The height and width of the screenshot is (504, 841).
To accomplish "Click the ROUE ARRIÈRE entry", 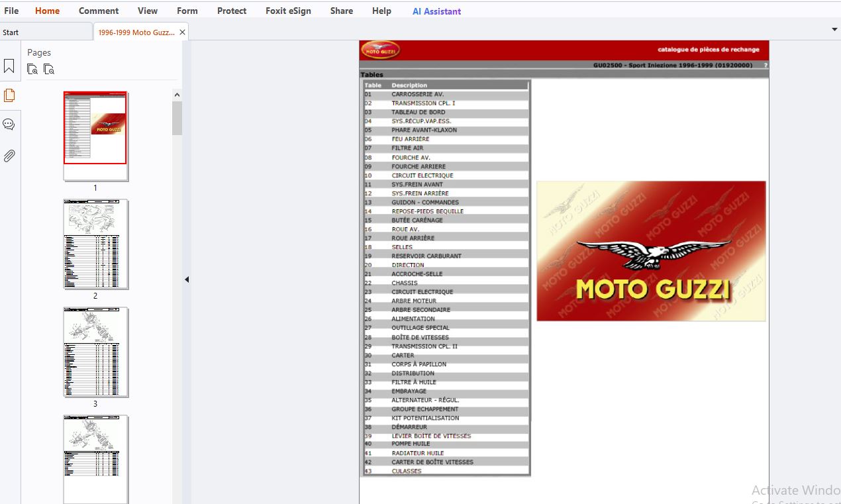I will pyautogui.click(x=414, y=238).
